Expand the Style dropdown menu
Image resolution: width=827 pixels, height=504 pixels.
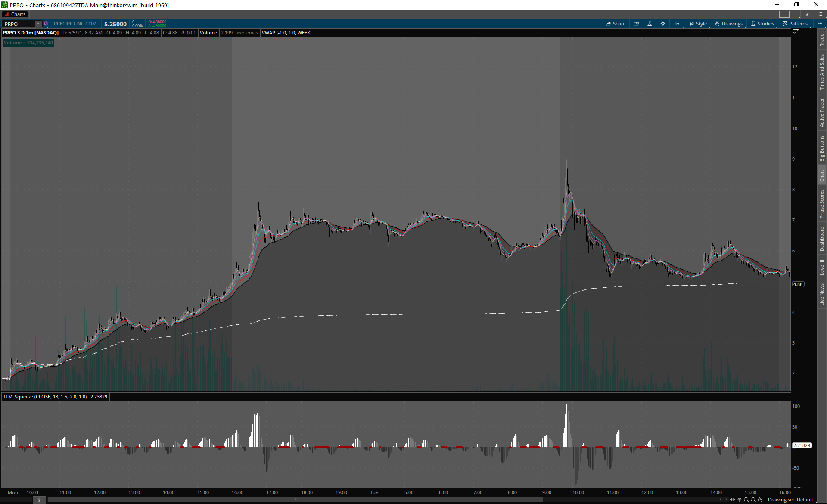(x=698, y=24)
